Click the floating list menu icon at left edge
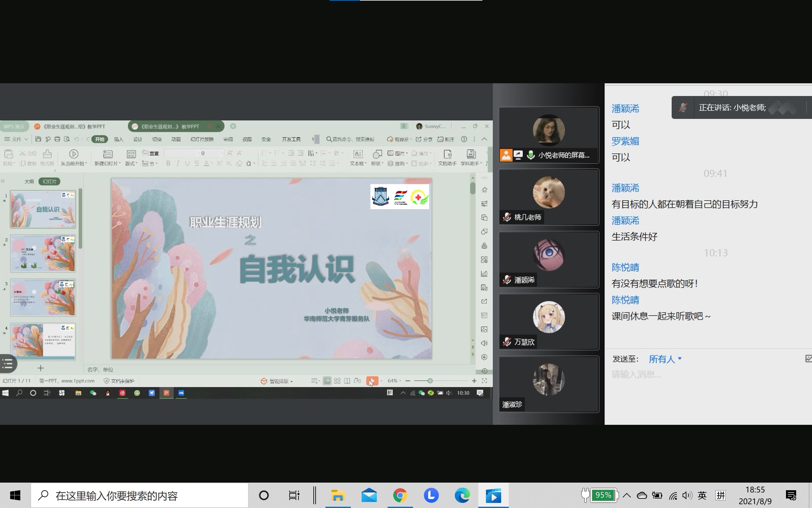This screenshot has height=508, width=812. click(8, 364)
